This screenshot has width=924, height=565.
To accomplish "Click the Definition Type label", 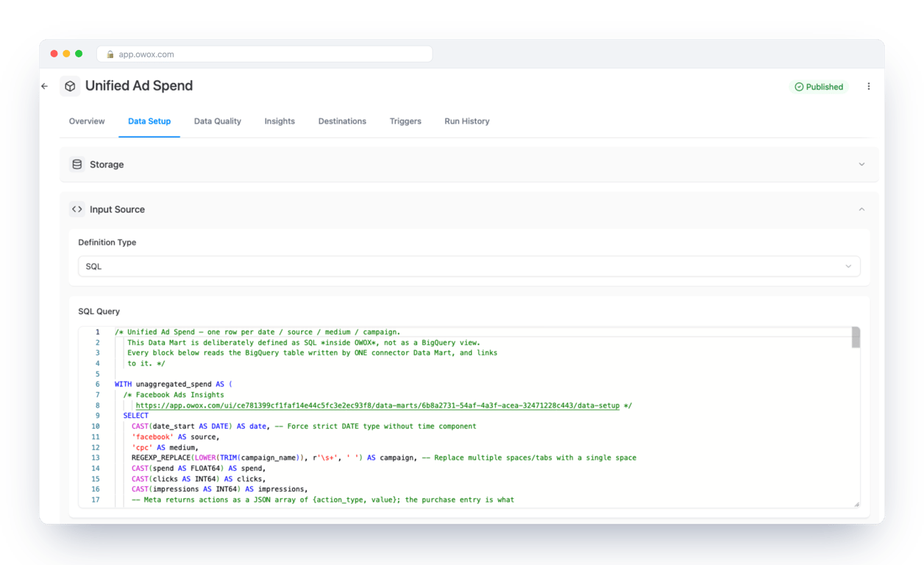I will coord(107,242).
